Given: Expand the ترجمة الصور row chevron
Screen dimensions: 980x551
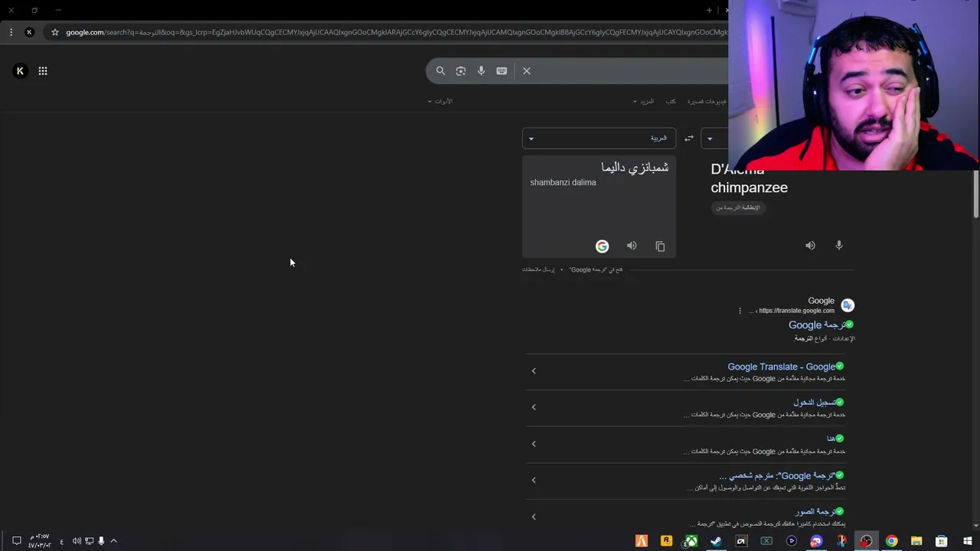Looking at the screenshot, I should click(534, 517).
